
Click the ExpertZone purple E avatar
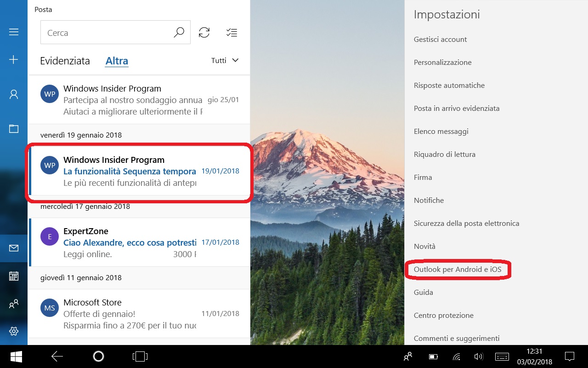point(50,236)
